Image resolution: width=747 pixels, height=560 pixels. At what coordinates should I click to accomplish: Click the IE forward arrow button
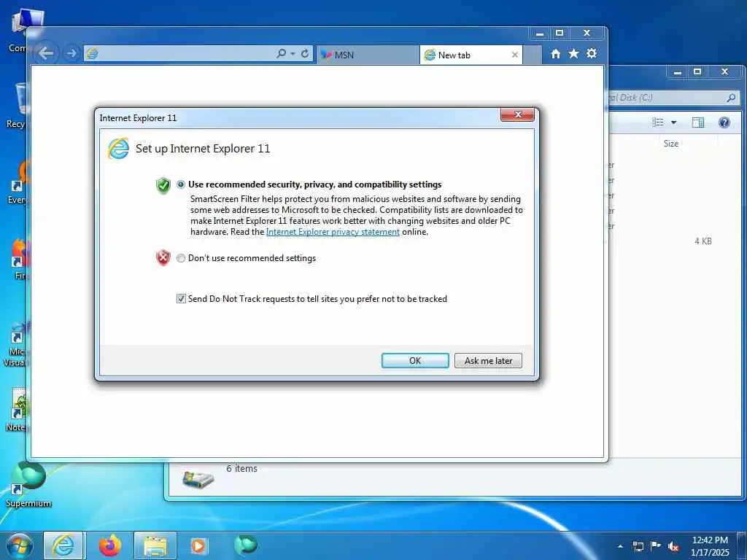[x=71, y=53]
